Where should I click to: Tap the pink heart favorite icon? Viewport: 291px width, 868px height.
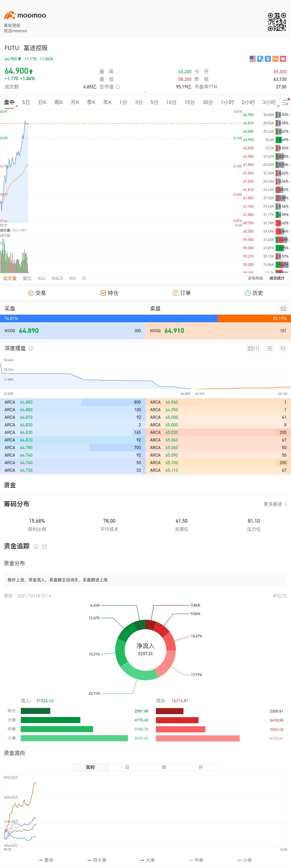tap(283, 59)
